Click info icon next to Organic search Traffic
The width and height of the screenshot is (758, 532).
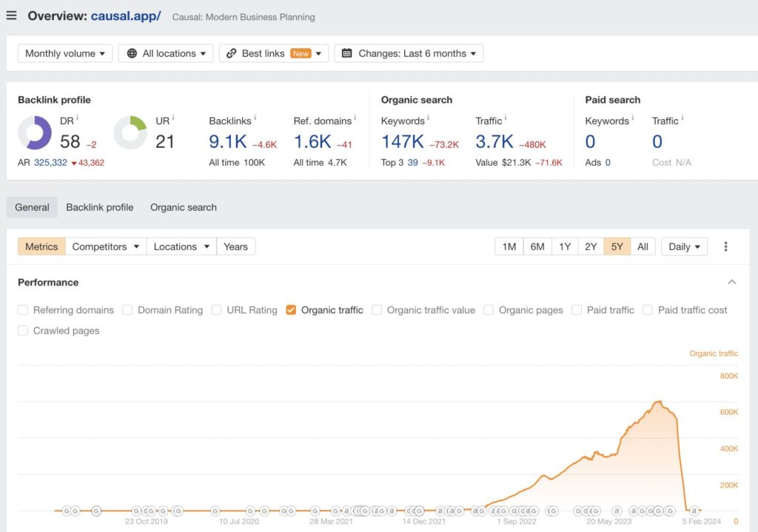coord(506,118)
